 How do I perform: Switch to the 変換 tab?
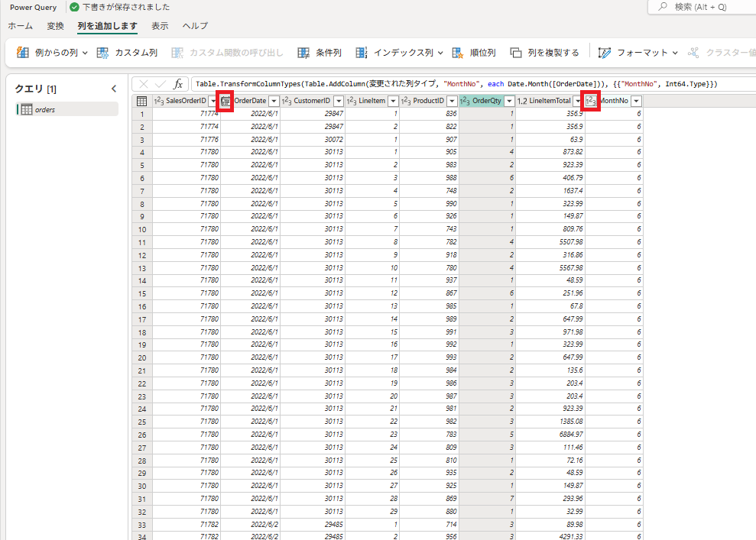pos(56,26)
